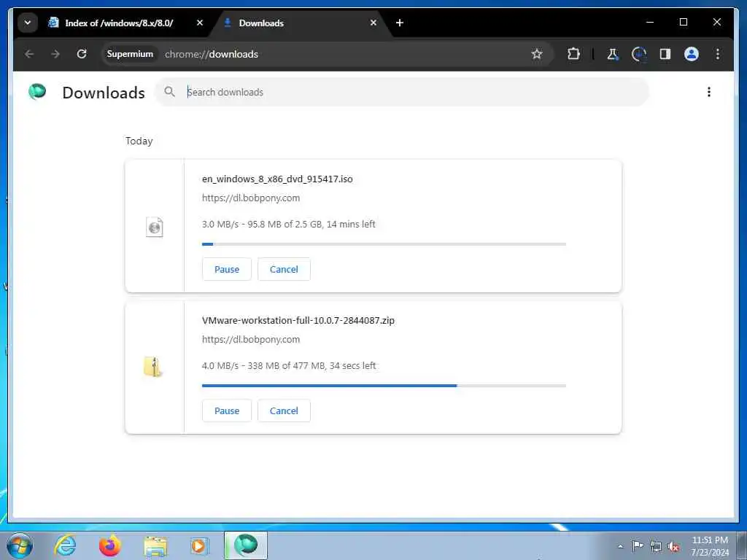
Task: Click the search magnifier icon
Action: point(169,91)
